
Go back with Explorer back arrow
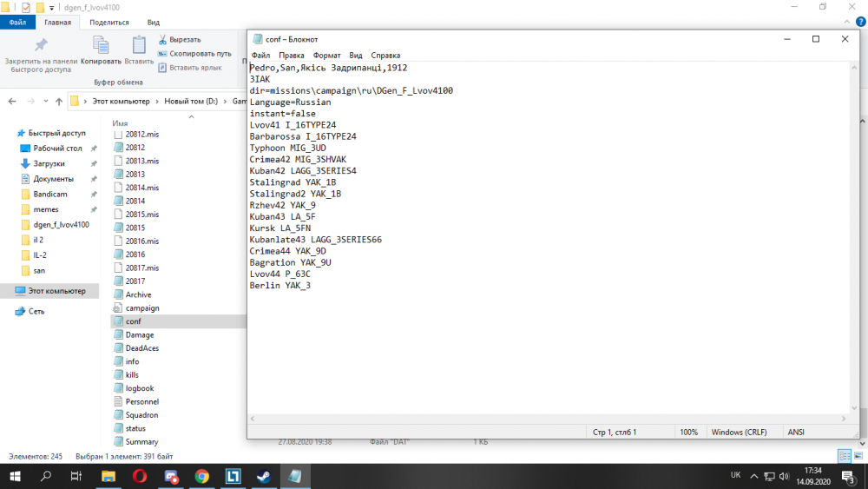[12, 102]
